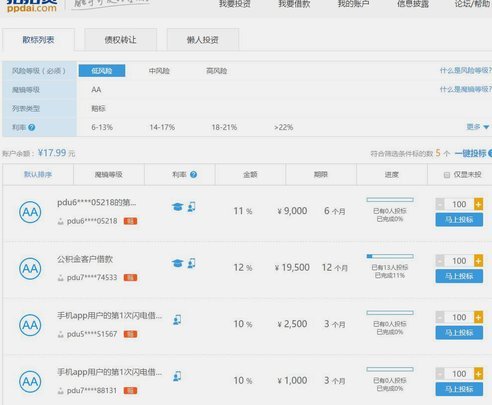Click the help question mark beside 利率 filter

[32, 127]
